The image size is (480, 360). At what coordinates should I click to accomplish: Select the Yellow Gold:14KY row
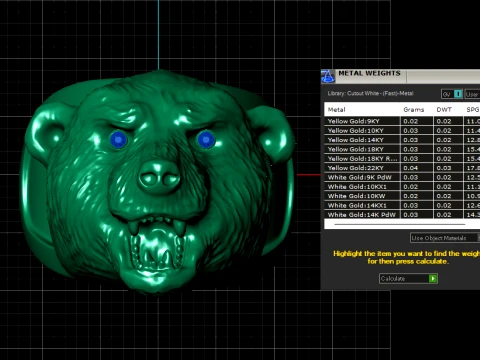tap(402, 140)
